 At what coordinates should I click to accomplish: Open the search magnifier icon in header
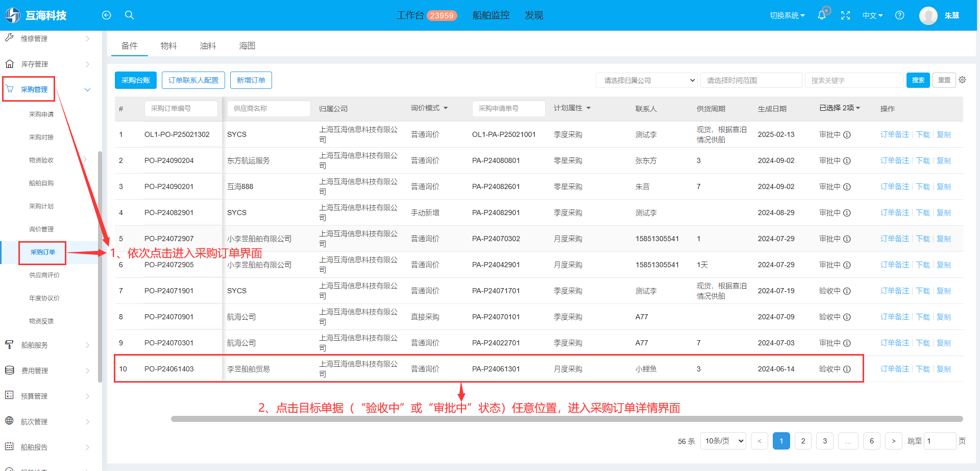click(130, 15)
